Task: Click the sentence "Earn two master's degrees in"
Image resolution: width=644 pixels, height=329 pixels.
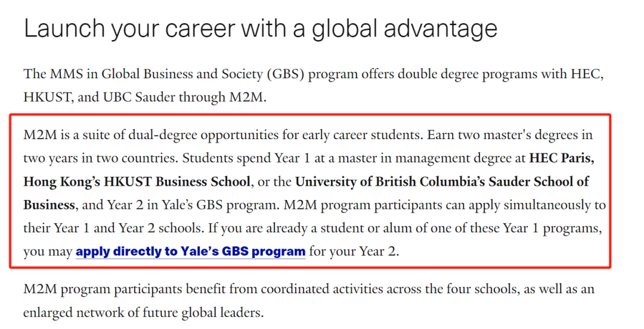Action: coord(510,135)
